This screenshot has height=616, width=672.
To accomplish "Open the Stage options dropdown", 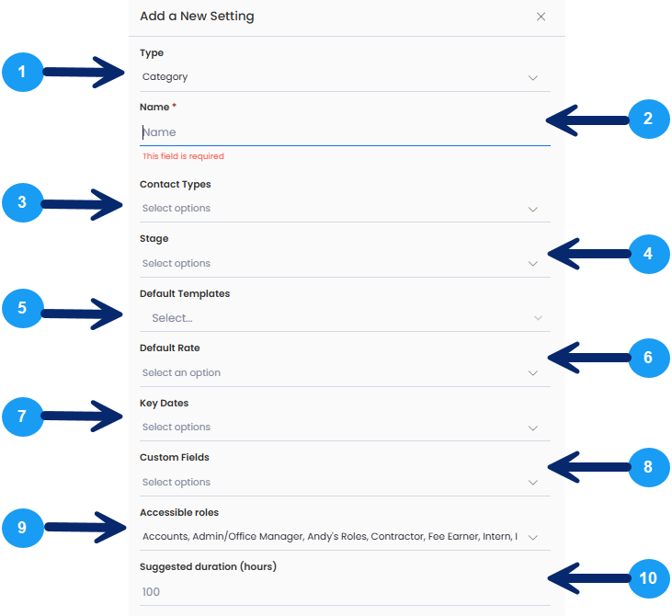I will [x=345, y=263].
